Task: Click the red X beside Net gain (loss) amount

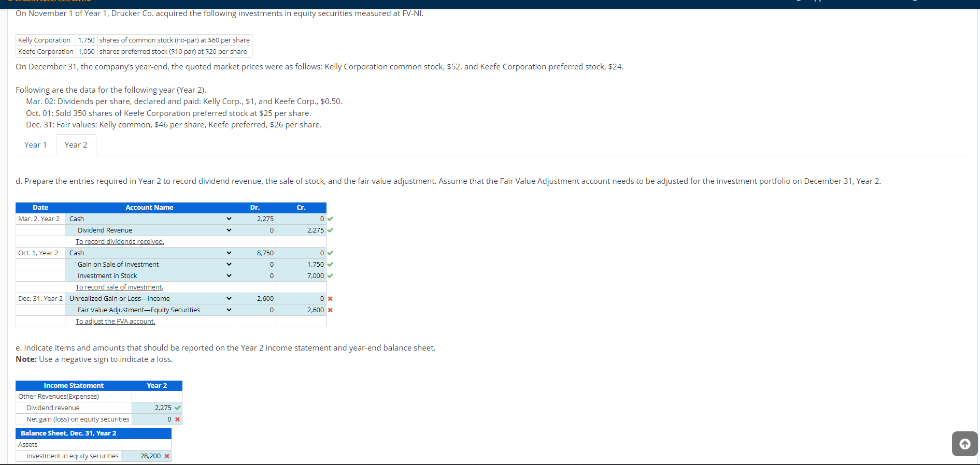Action: [177, 419]
